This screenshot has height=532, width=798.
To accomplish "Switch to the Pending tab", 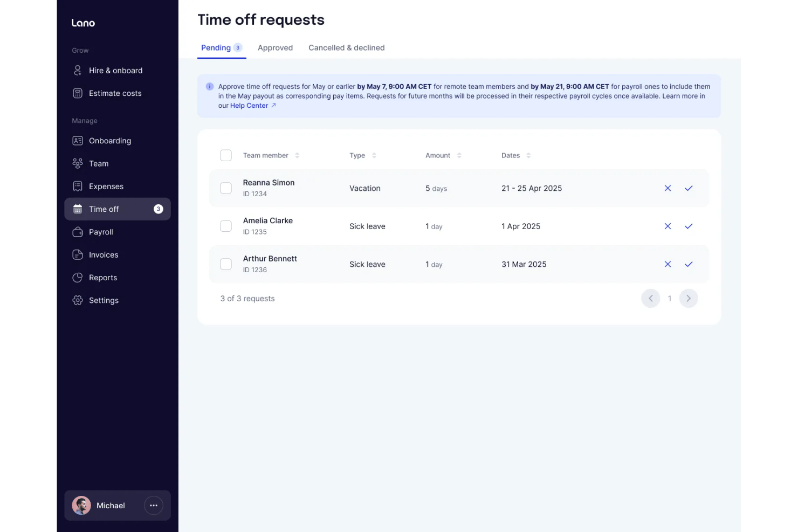I will coord(222,47).
